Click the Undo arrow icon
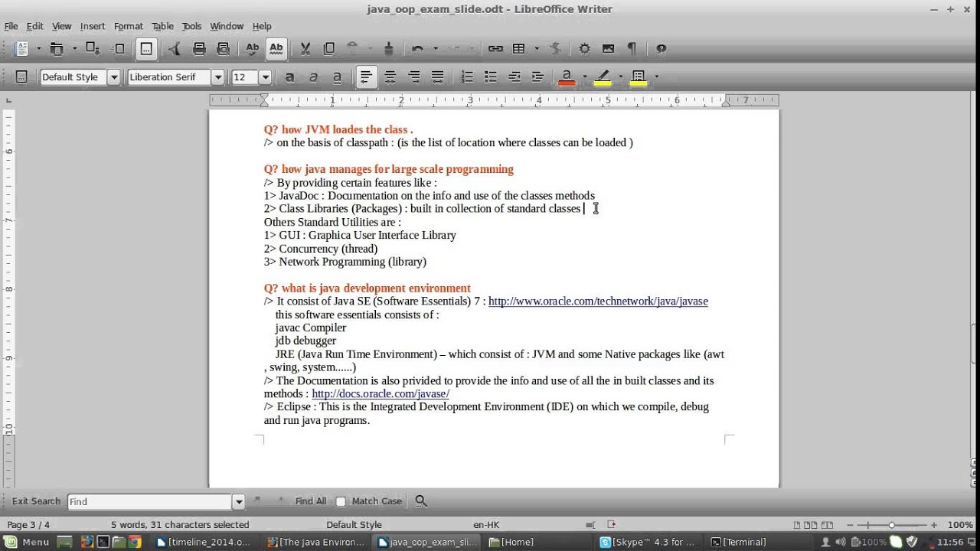The height and width of the screenshot is (551, 980). pos(417,49)
